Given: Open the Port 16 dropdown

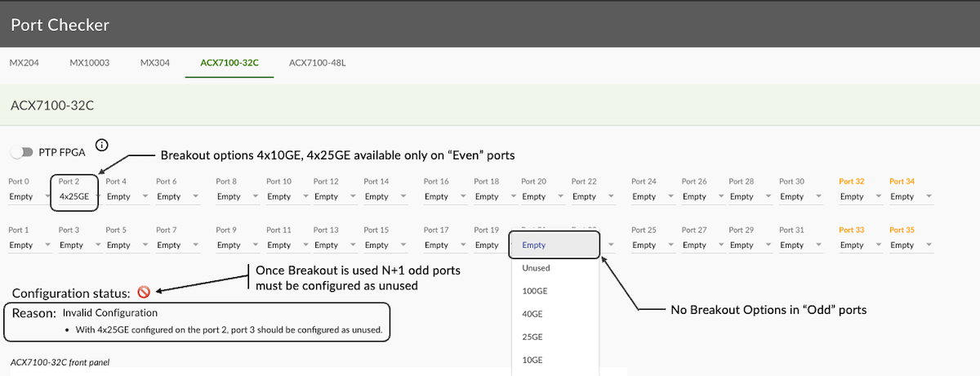Looking at the screenshot, I should (x=445, y=196).
